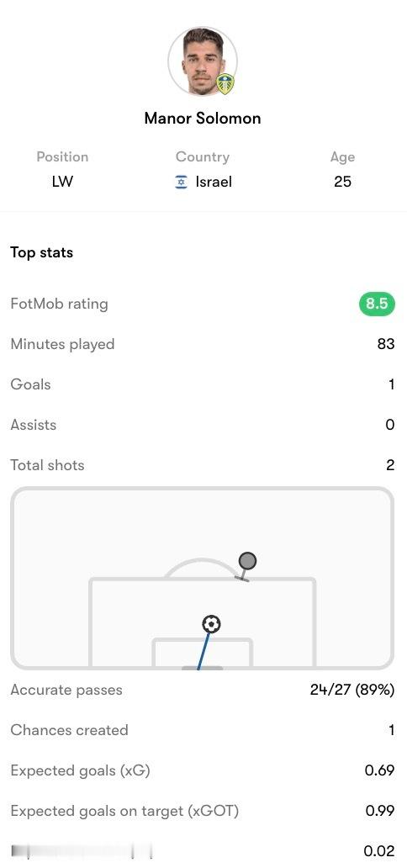Click the Minutes played value 83
Screen dimensions: 407x868
386,344
